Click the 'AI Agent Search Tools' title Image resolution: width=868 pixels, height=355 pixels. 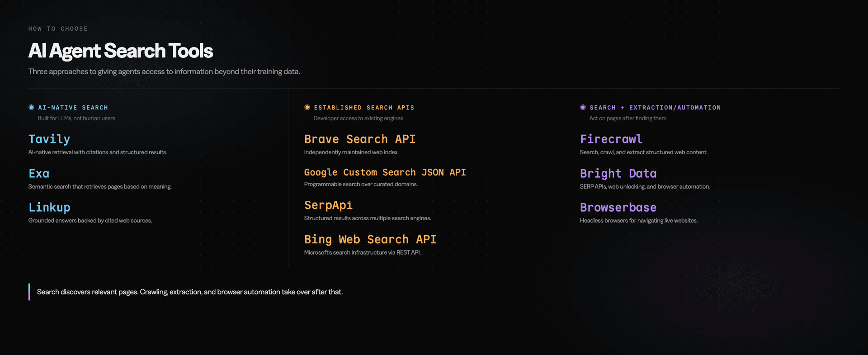[120, 51]
